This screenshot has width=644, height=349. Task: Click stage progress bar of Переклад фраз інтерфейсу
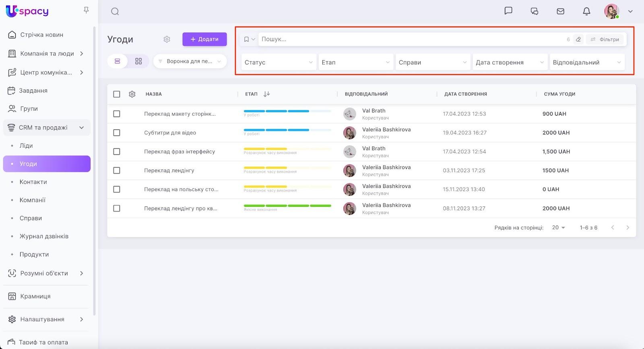coord(287,149)
